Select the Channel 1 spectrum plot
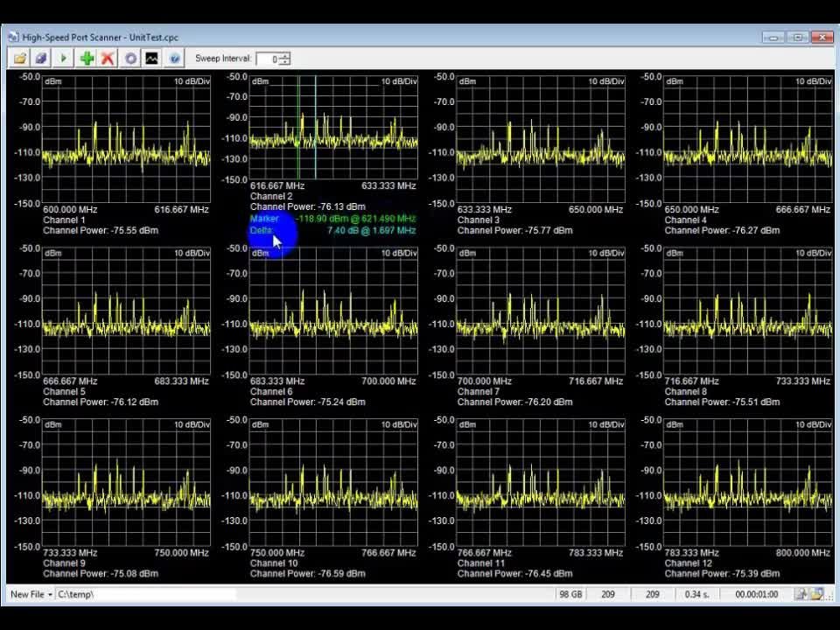This screenshot has height=630, width=840. click(x=126, y=139)
